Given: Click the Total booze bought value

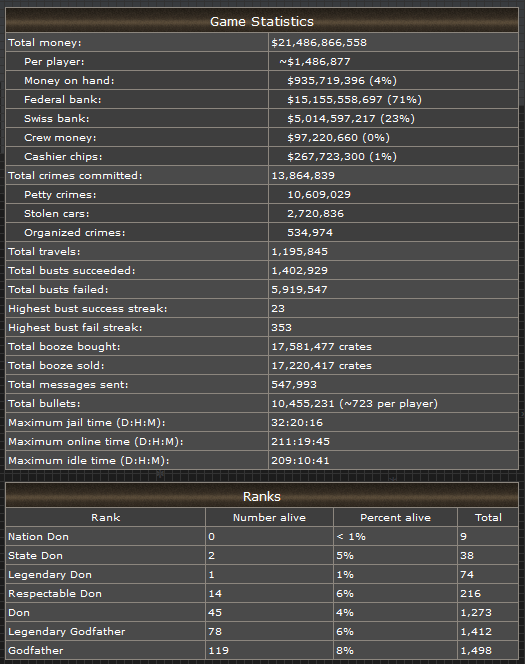Looking at the screenshot, I should (x=321, y=346).
